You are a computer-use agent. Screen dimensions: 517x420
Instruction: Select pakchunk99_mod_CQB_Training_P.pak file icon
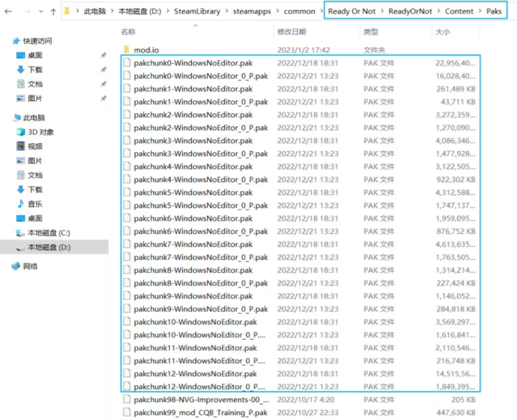(127, 412)
